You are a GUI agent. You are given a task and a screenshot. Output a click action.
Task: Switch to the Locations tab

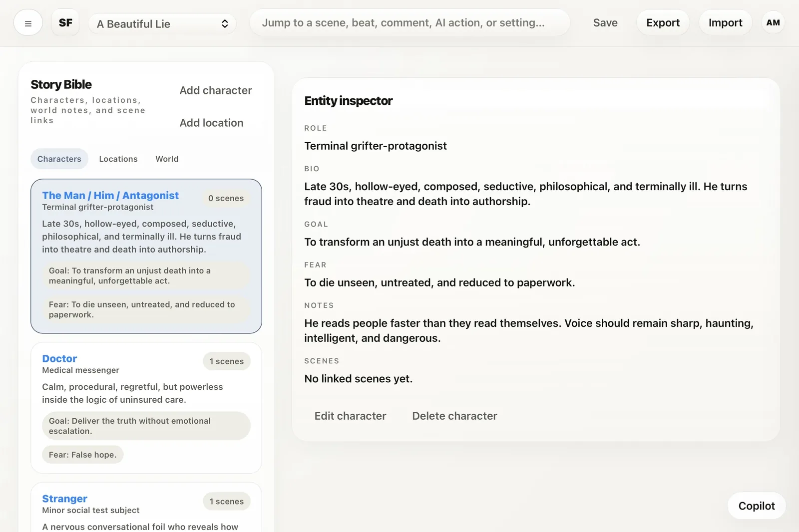point(118,159)
